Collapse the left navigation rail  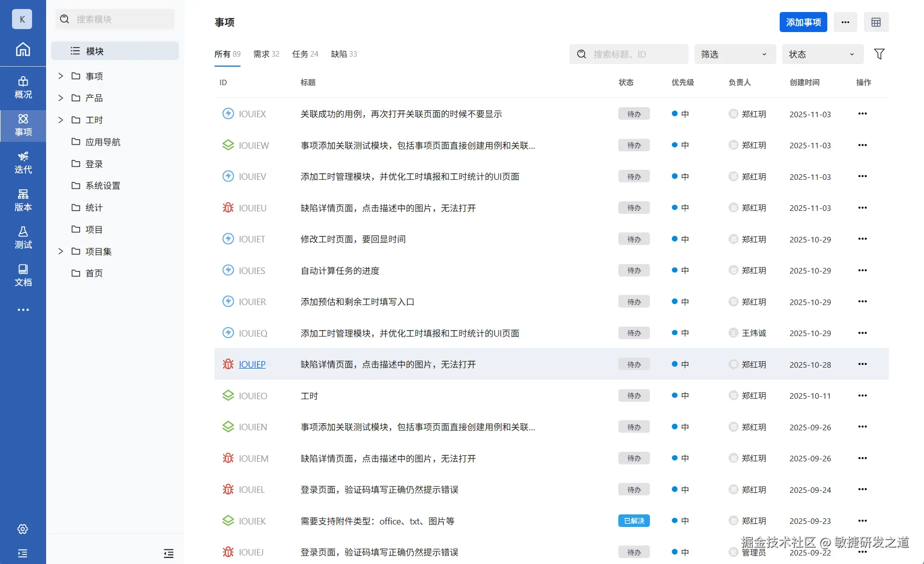(x=23, y=553)
